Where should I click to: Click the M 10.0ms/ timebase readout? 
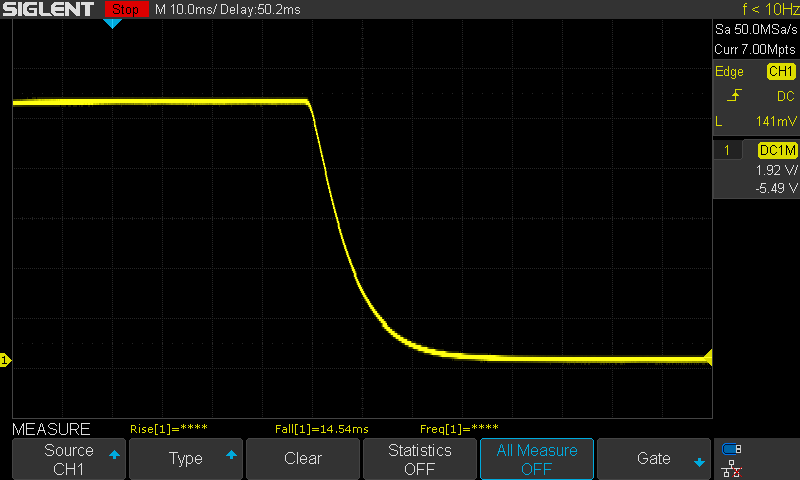tap(186, 9)
